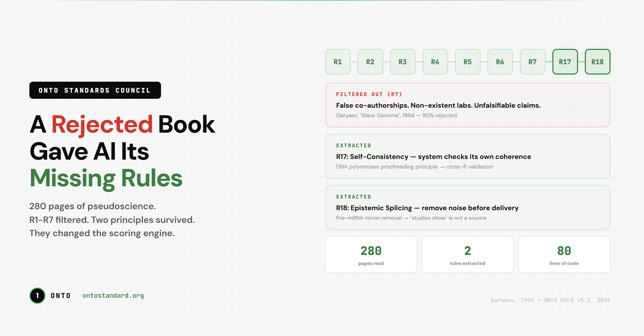Open the ontostandard.org link
Screen dimensions: 644x336
tap(113, 296)
